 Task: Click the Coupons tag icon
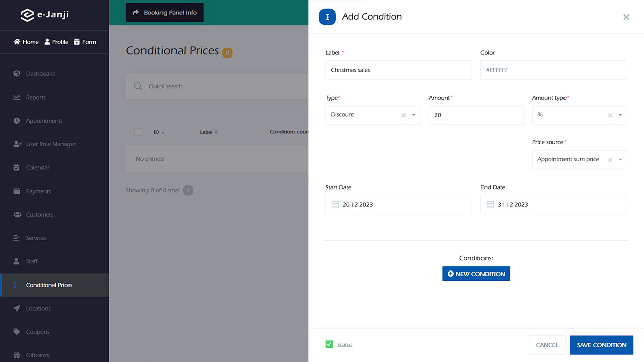(17, 332)
